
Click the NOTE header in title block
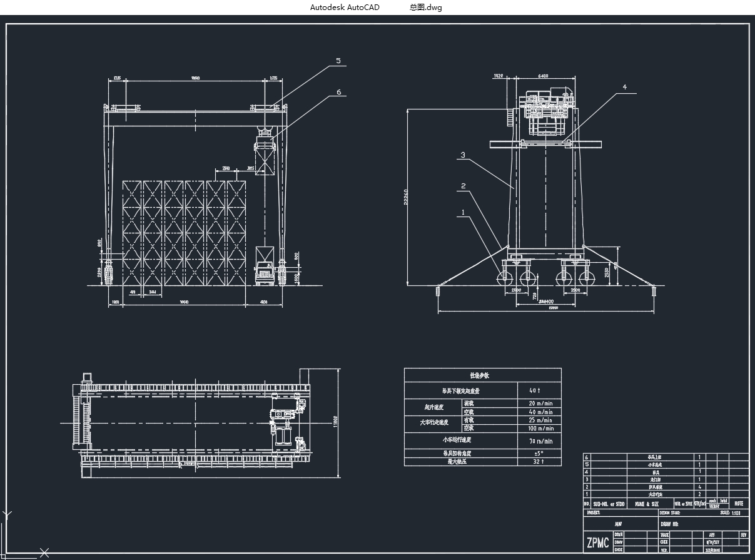(x=739, y=503)
